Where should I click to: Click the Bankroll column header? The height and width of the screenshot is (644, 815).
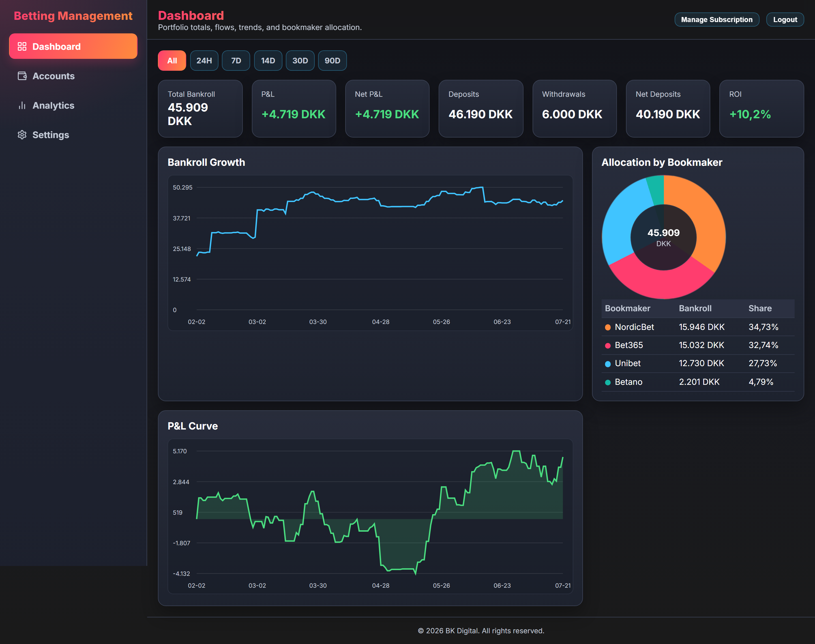[695, 308]
